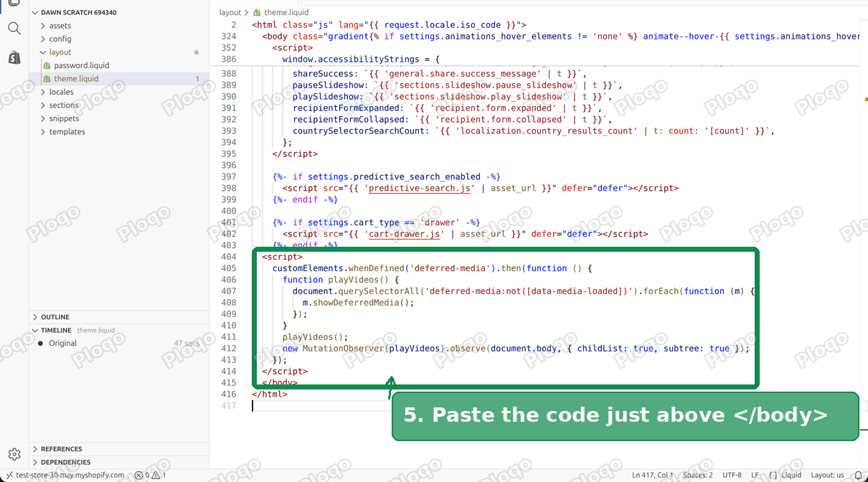Viewport: 868px width, 482px height.
Task: Change indentation via Spaces: 2
Action: coord(698,475)
